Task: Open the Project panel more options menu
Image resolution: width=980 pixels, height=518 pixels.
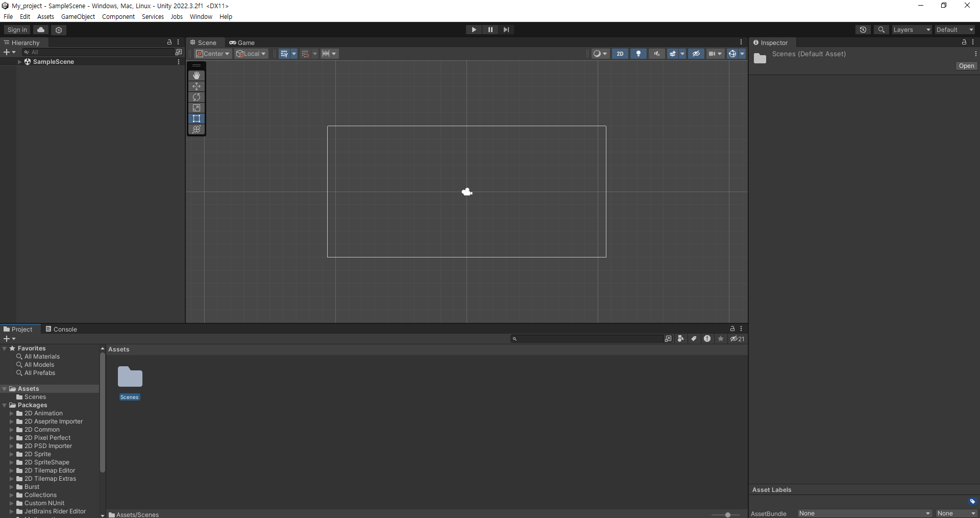Action: coord(741,329)
